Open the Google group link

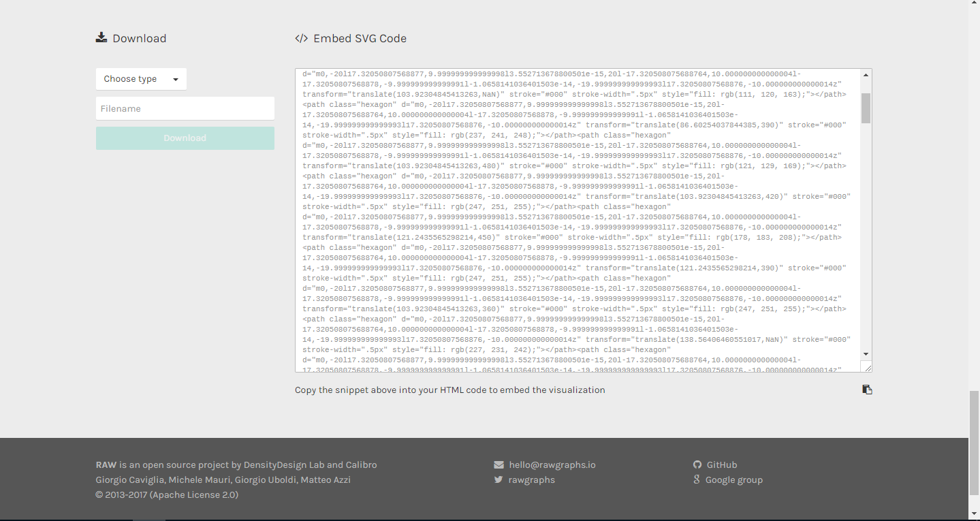point(734,480)
